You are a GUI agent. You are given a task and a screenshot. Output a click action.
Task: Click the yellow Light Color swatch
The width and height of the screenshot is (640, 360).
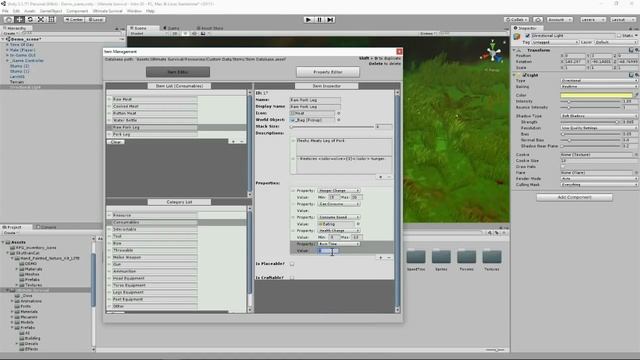[596, 95]
